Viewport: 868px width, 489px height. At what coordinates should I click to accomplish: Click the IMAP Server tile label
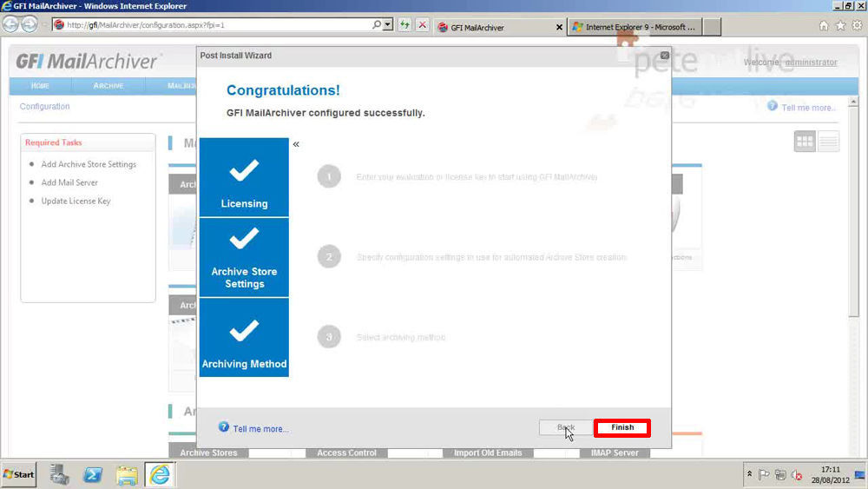[615, 453]
